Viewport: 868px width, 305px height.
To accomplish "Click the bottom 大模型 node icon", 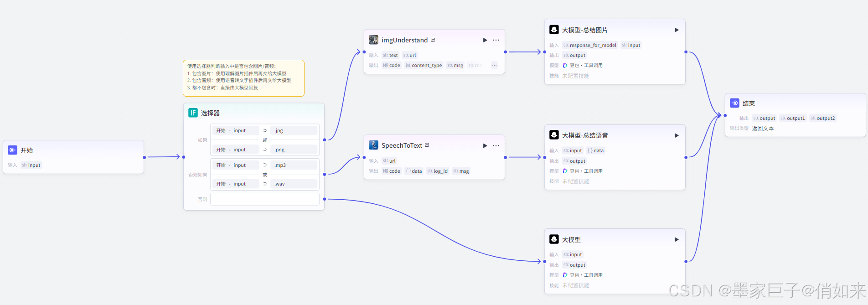I will point(554,239).
